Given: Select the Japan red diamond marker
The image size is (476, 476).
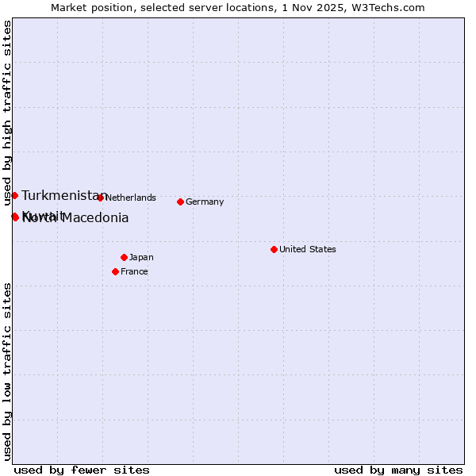Looking at the screenshot, I should (x=124, y=257).
